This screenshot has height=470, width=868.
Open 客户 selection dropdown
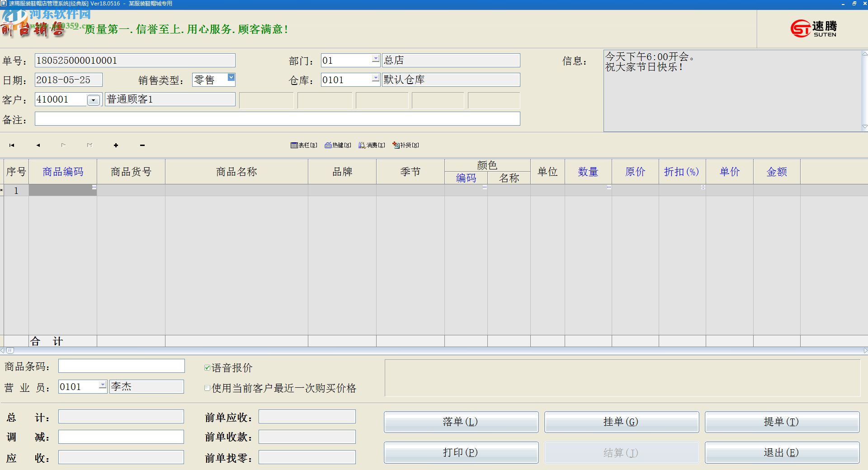[x=94, y=100]
